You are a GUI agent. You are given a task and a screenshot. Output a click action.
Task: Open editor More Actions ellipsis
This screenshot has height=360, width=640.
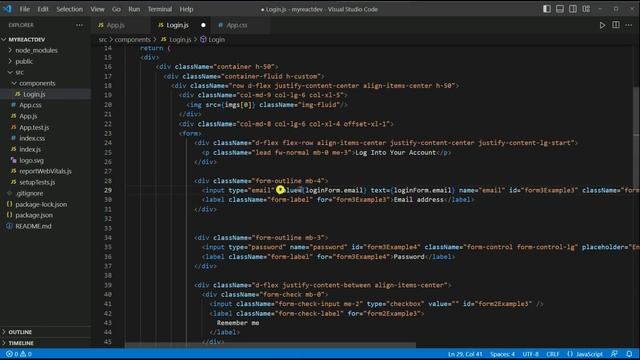[629, 25]
